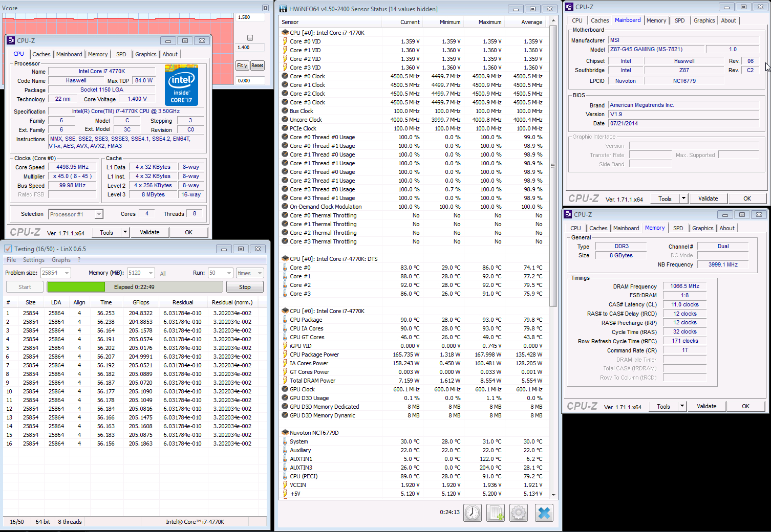Stop the LinX stress test
Viewport: 771px width, 532px height.
coord(245,287)
